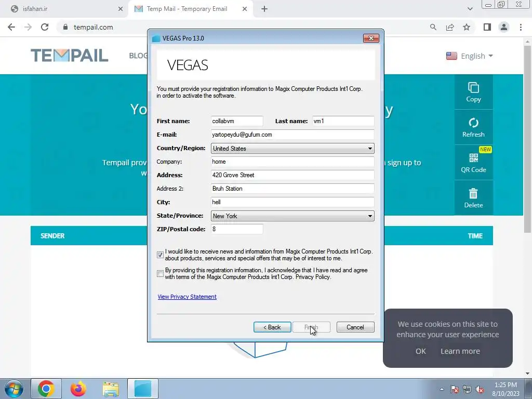Click the Delete trash icon on Tempail
Screen dimensions: 532x399
click(473, 193)
